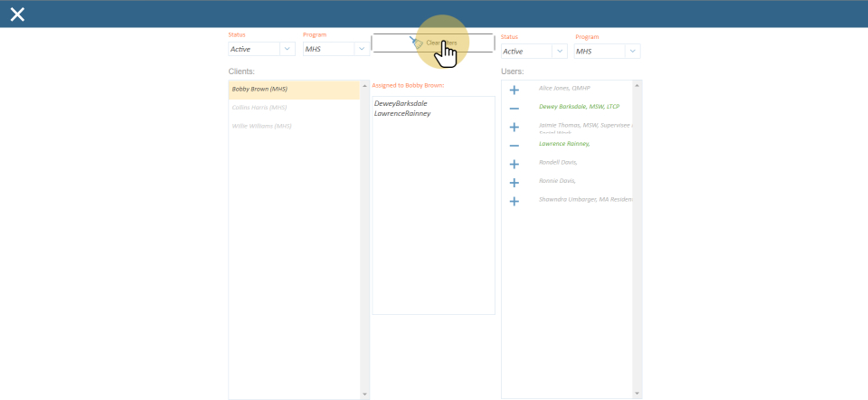Viewport: 868px width, 400px height.
Task: Assign Rondell Davis using the plus icon
Action: coord(514,165)
